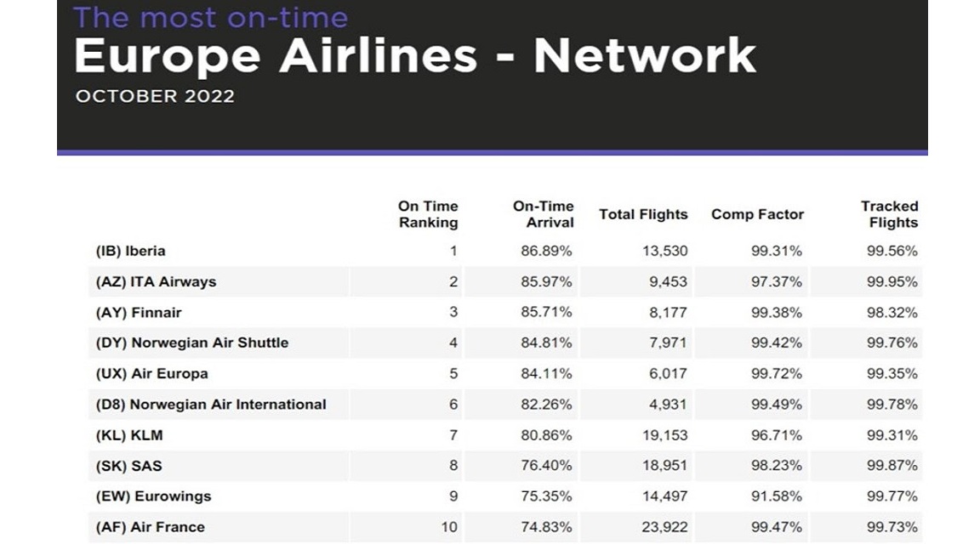Click Iberia's 86.89% on-time arrival value

click(546, 251)
